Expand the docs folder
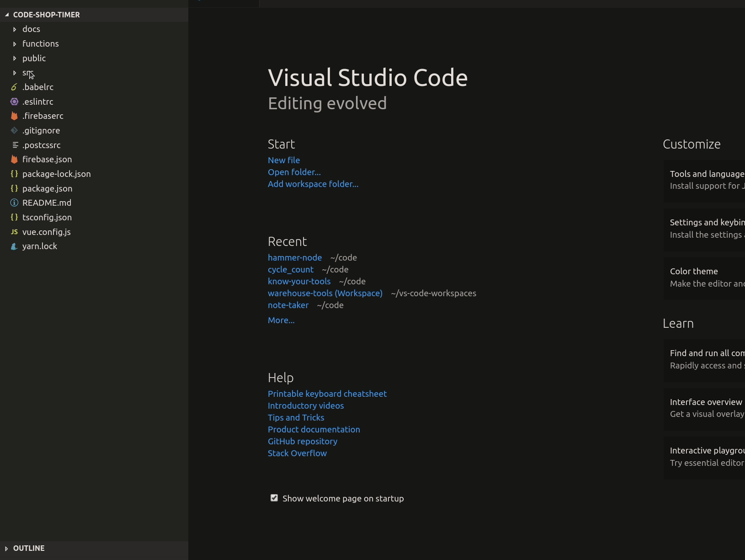The image size is (745, 560). [x=15, y=29]
